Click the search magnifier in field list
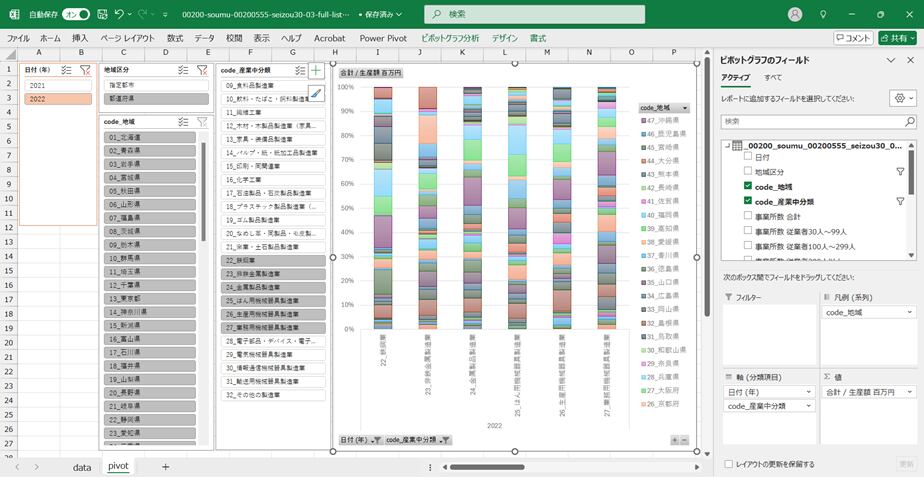This screenshot has width=924, height=477. [x=908, y=121]
